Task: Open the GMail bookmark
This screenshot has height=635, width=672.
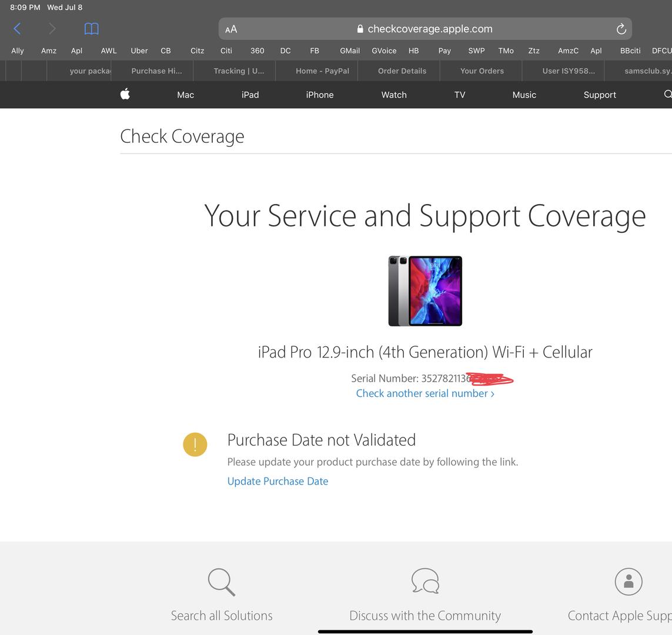Action: (x=350, y=51)
